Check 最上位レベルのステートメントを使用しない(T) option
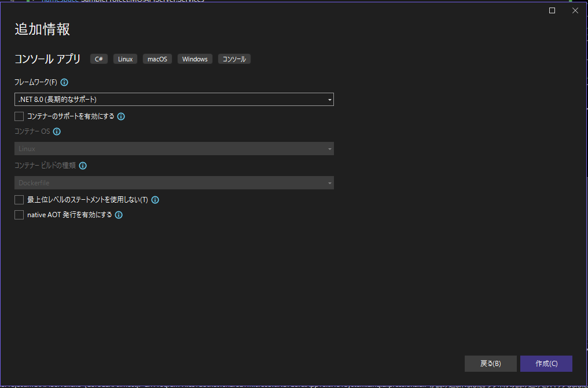Viewport: 588px width, 388px height. [x=19, y=200]
